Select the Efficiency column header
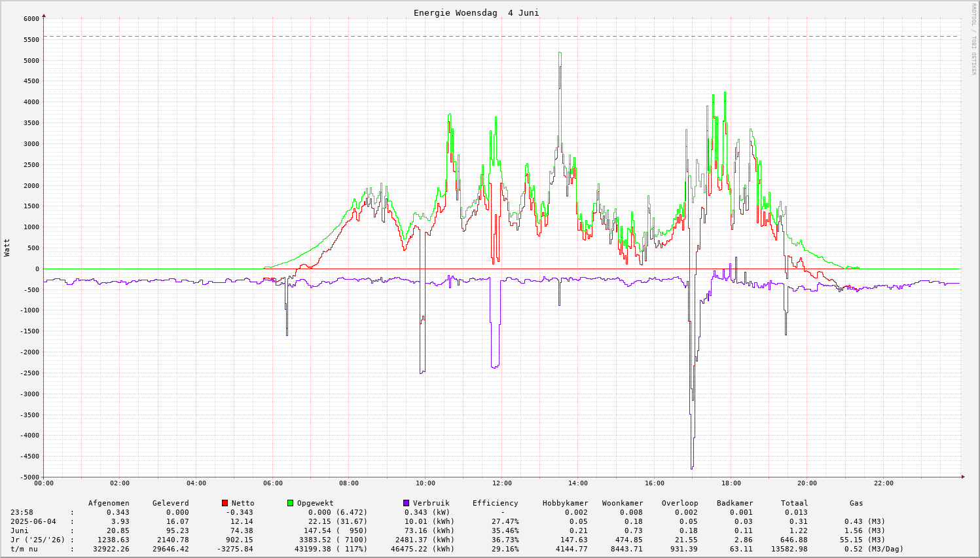The width and height of the screenshot is (980, 558). pos(495,503)
